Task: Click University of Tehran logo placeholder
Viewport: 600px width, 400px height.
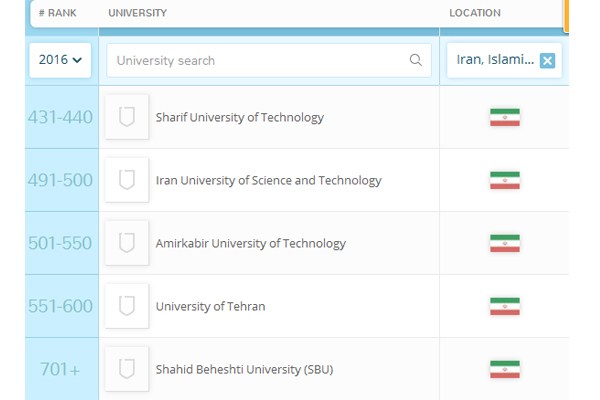Action: tap(127, 306)
